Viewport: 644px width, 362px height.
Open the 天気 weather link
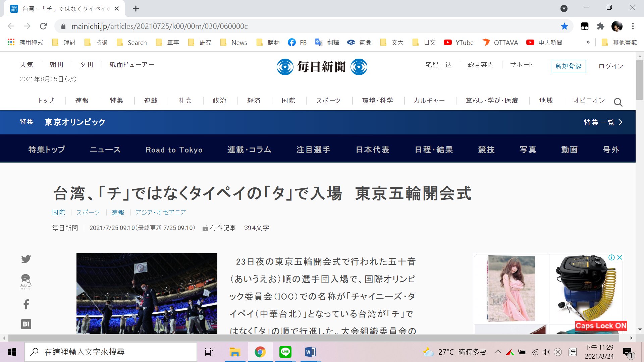(26, 65)
